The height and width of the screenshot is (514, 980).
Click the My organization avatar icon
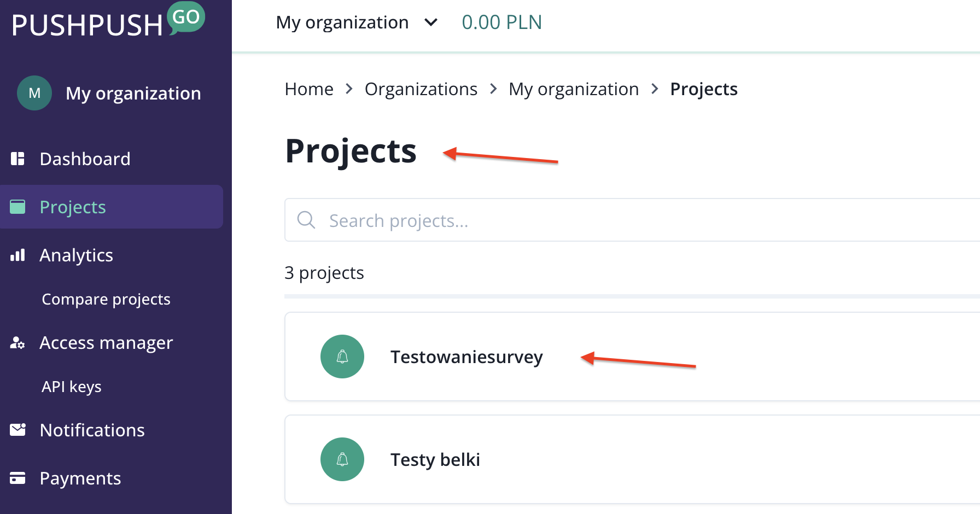(x=34, y=93)
